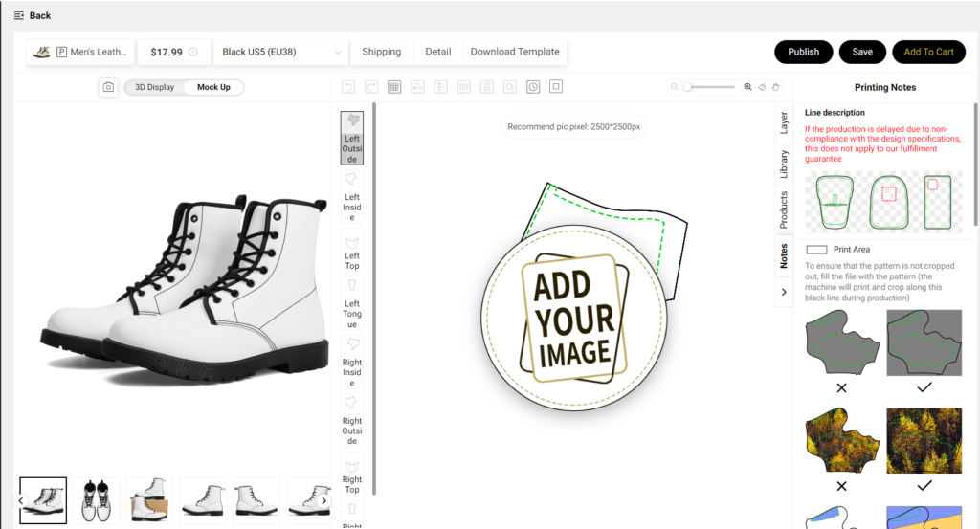Click the Publish button
The height and width of the screenshot is (529, 980).
[803, 52]
